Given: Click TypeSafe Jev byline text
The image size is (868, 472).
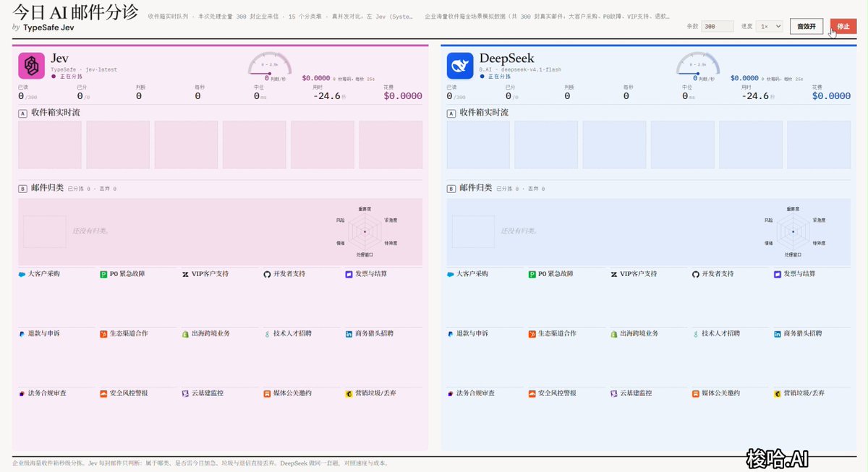Looking at the screenshot, I should tap(48, 27).
